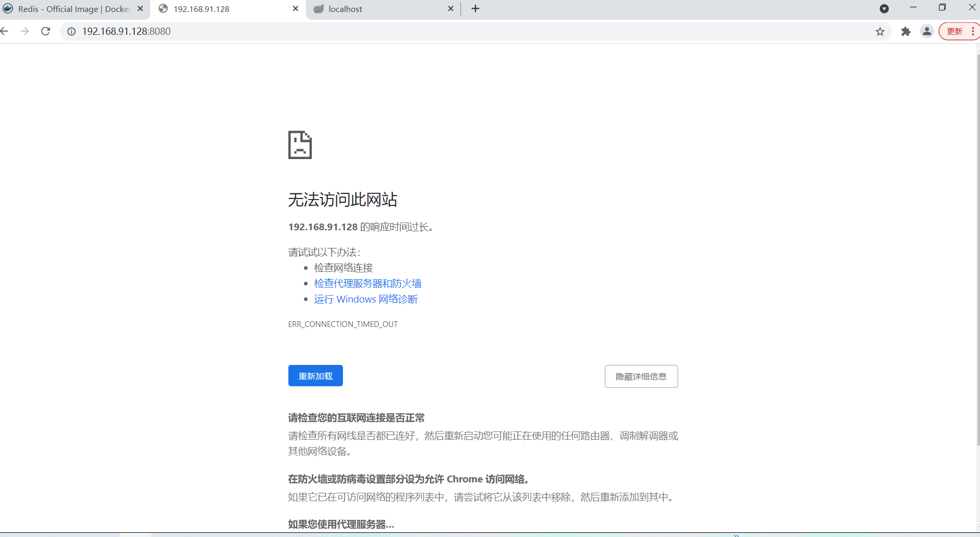This screenshot has width=980, height=537.
Task: Click the page info icon in address bar
Action: point(71,31)
